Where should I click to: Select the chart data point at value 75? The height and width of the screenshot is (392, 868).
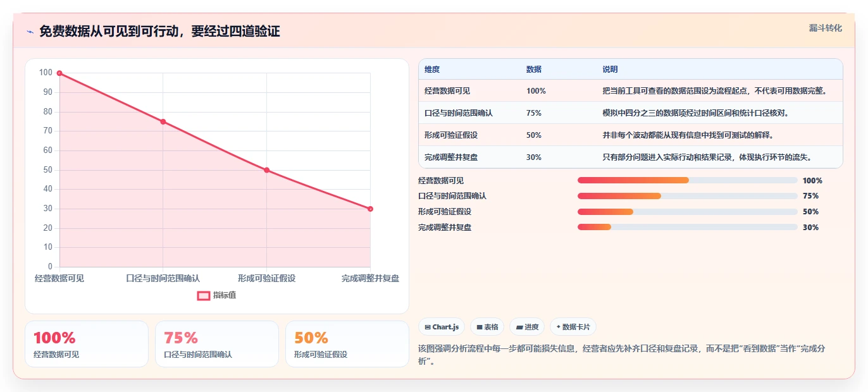[163, 121]
